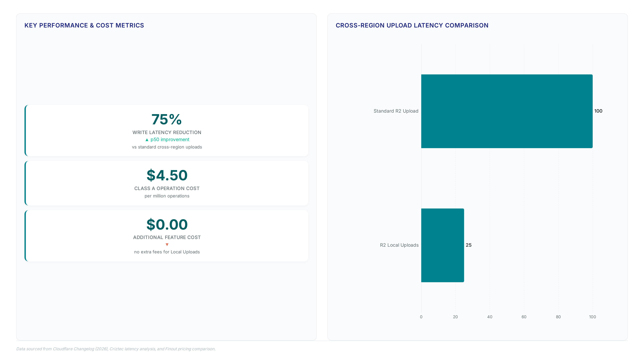Viewport: 644px width, 362px height.
Task: Click the data source footnote text
Action: point(116,349)
